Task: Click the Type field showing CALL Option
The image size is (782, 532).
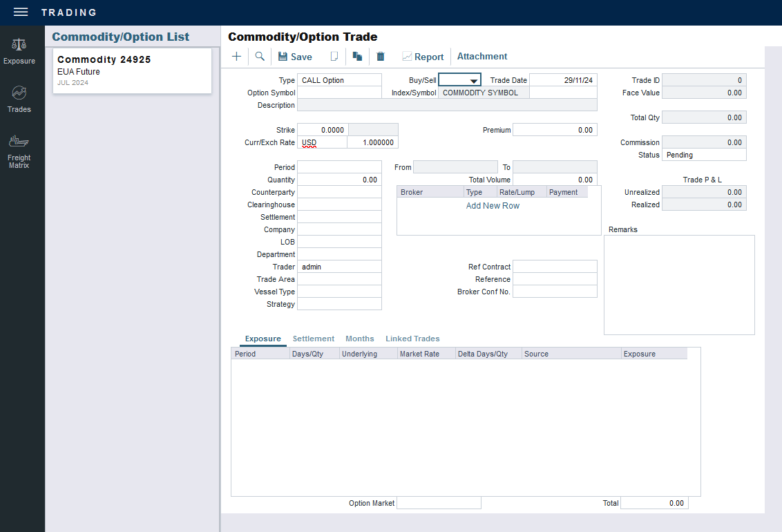Action: [339, 80]
